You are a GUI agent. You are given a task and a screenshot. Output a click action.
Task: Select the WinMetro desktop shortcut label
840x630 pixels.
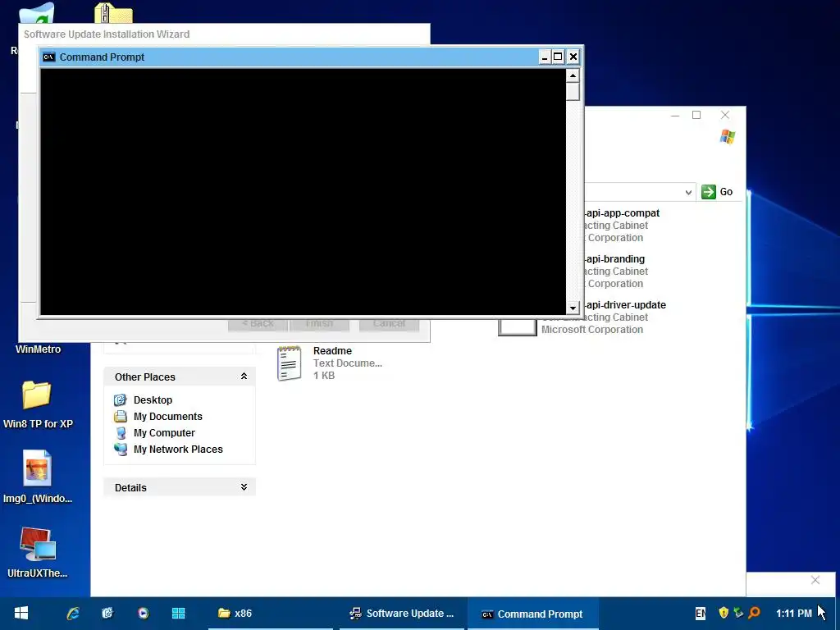[x=38, y=349]
